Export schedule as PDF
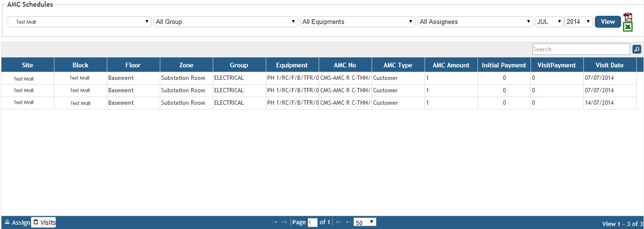This screenshot has height=229, width=644. coord(628,17)
